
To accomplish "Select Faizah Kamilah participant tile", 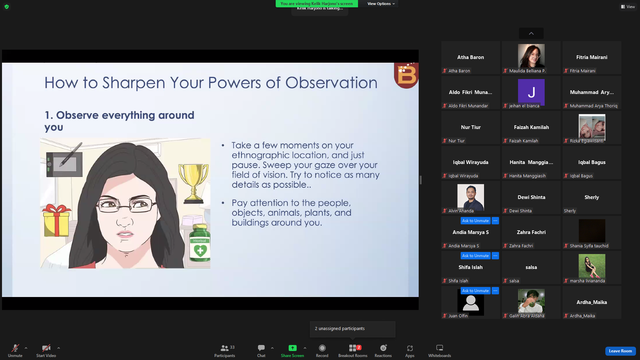I will (x=531, y=127).
